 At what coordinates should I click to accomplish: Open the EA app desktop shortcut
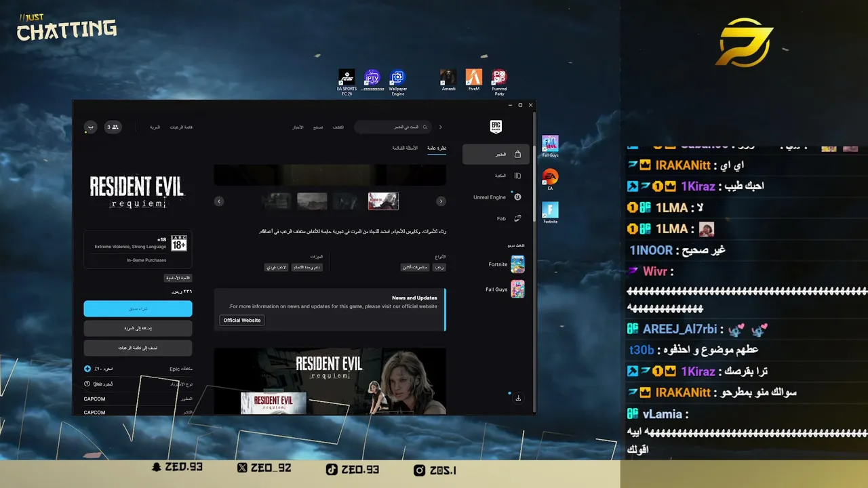coord(550,180)
